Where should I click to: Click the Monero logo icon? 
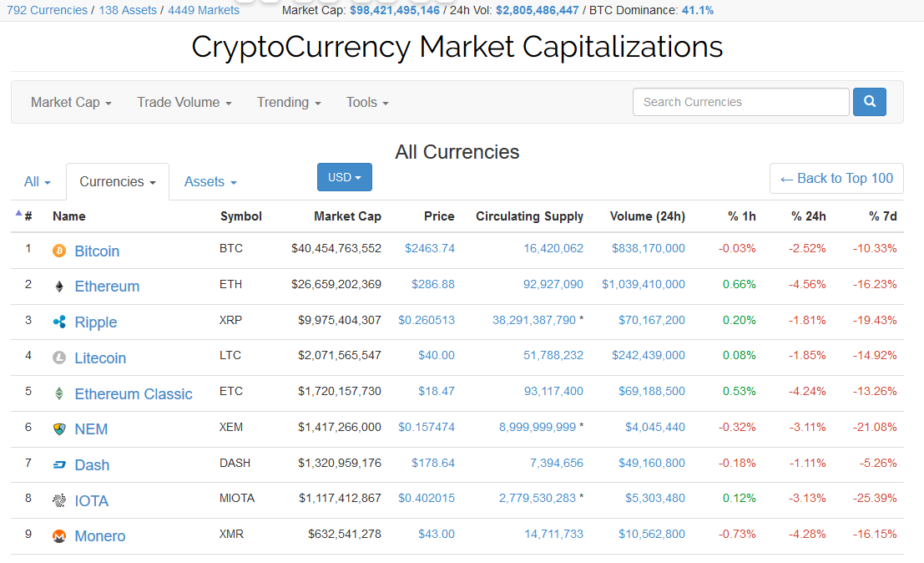[x=59, y=536]
